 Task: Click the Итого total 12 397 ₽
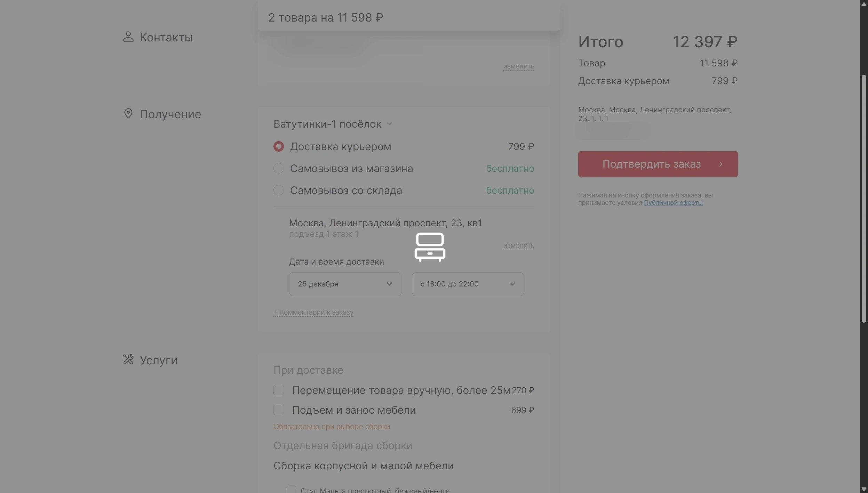[658, 42]
